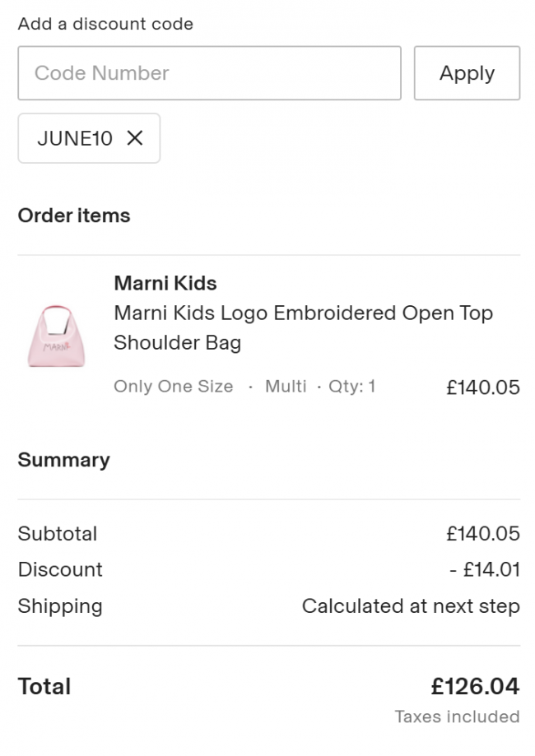Select the Subtotal label
This screenshot has width=535, height=756.
click(x=58, y=534)
